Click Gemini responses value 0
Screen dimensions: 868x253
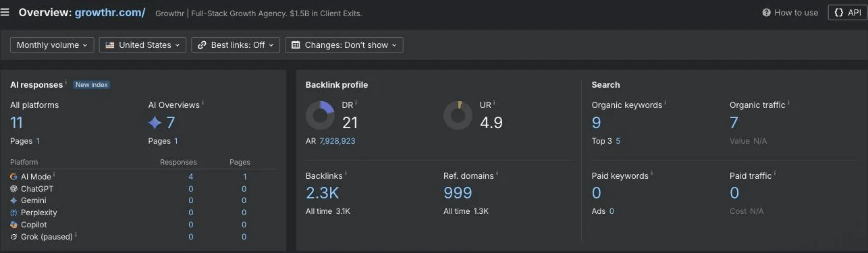pos(191,200)
